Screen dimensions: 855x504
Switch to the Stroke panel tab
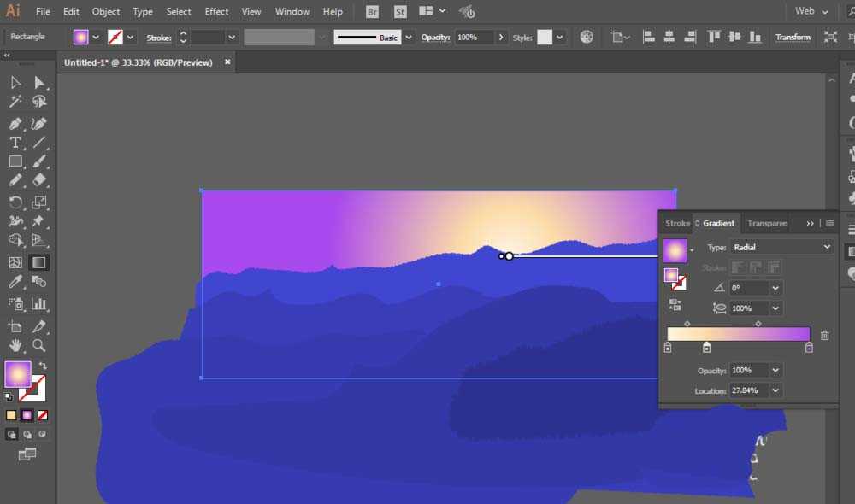[x=677, y=224]
